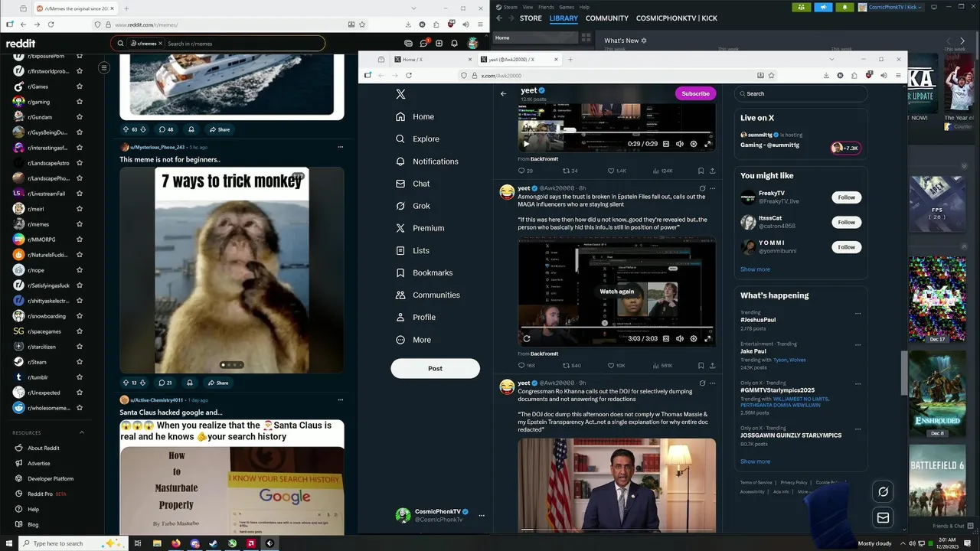980x551 pixels.
Task: Click Show more under What's happening
Action: coord(755,461)
